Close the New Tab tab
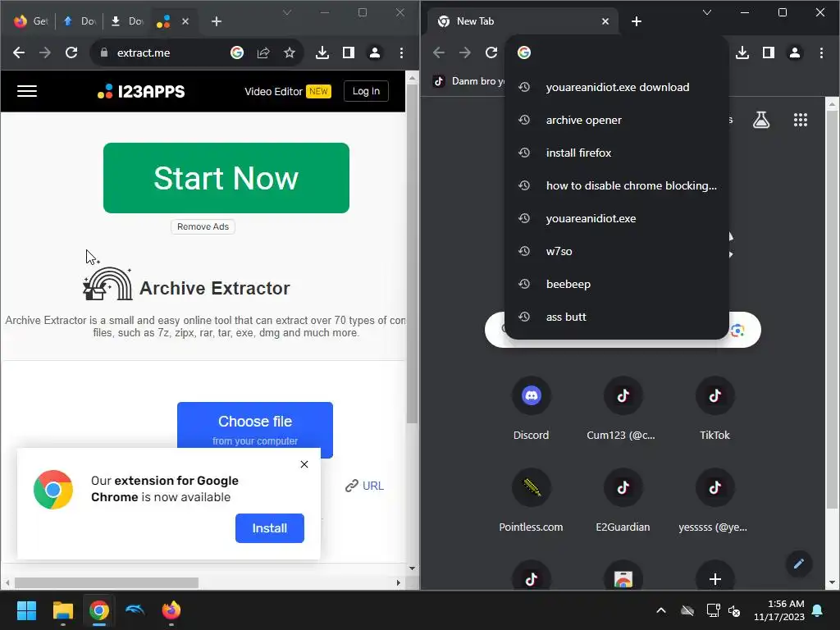 [x=605, y=21]
